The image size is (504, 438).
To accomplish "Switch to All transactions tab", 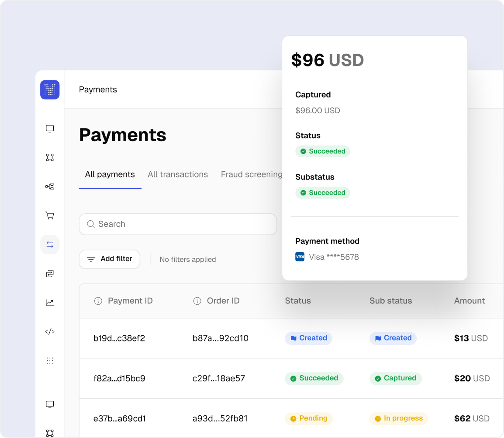I will tap(178, 174).
